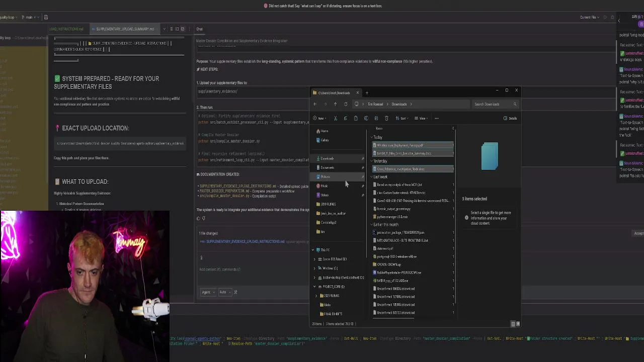Select Downloads in Explorer quick access
This screenshot has width=644, height=362.
(337, 158)
